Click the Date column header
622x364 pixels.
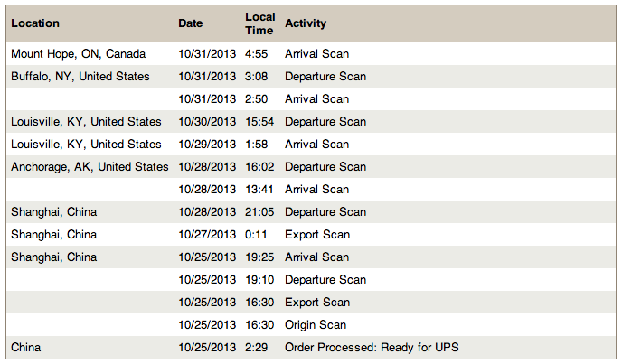point(191,23)
